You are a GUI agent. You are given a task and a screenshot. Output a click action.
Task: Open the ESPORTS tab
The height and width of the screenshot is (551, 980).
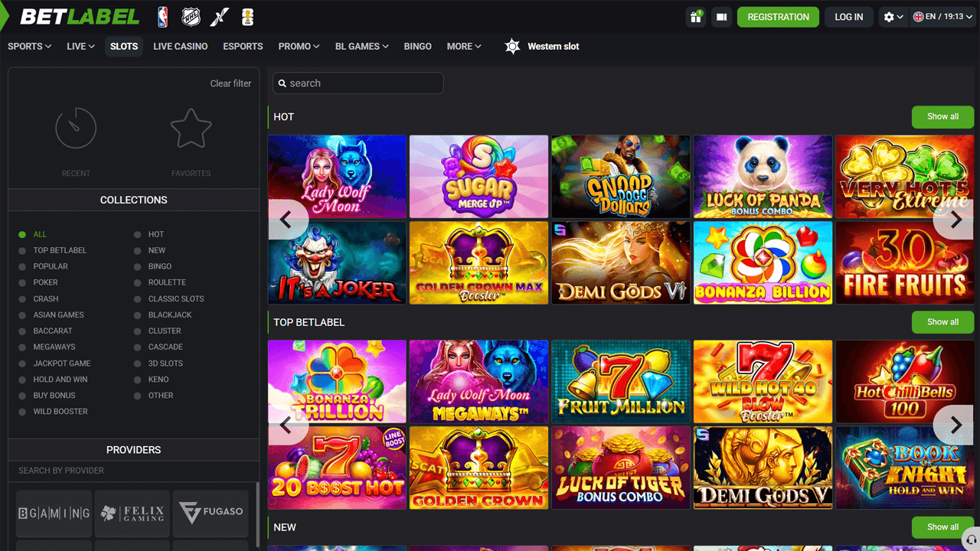243,47
